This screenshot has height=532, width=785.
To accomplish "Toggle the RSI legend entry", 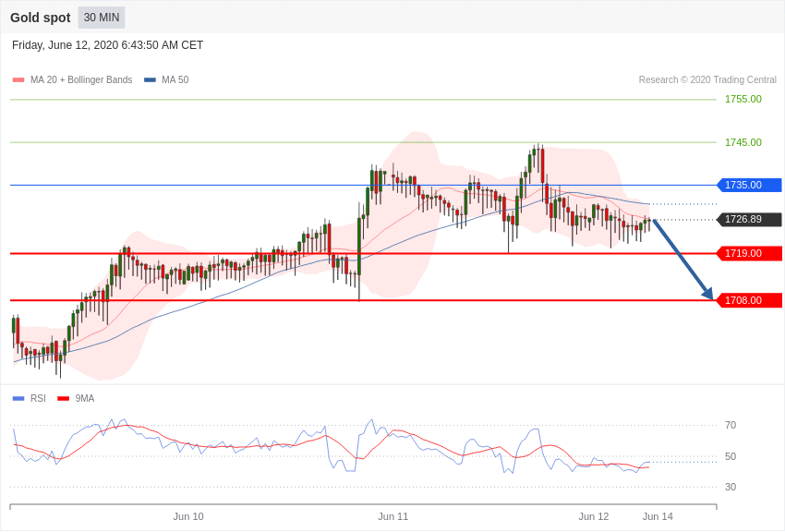I will coord(29,398).
